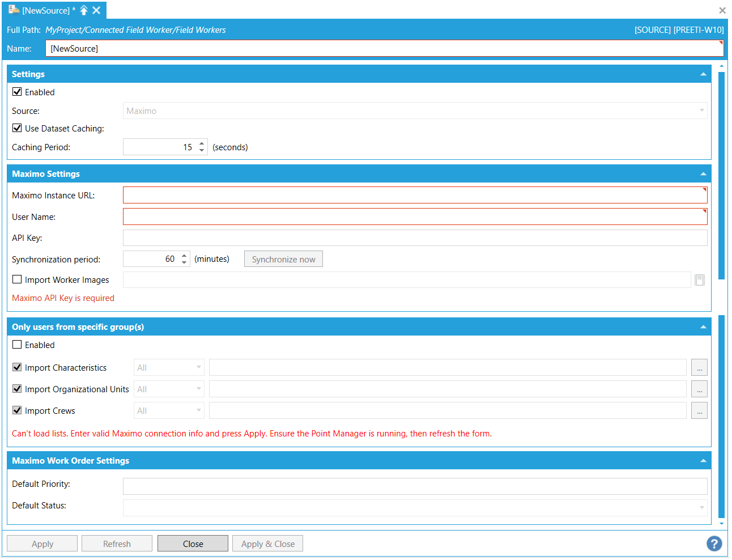The width and height of the screenshot is (732, 560).
Task: Open ellipsis browse for Import Crews
Action: point(699,410)
